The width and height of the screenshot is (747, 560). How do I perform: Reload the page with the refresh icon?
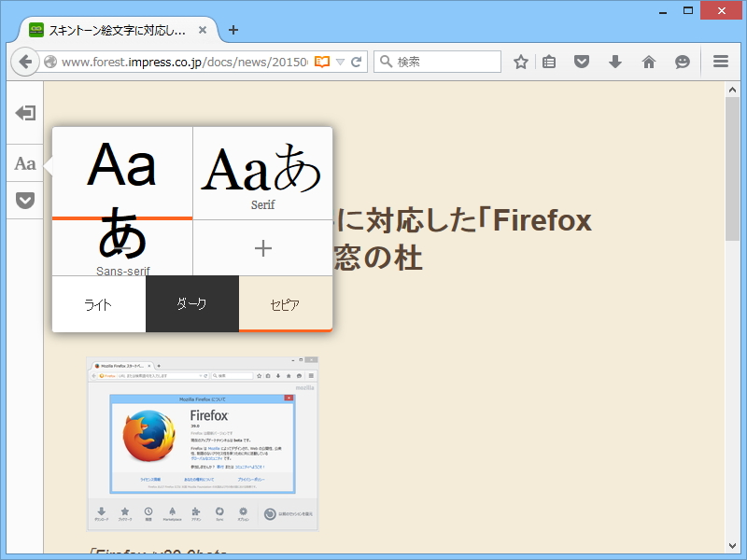[x=357, y=62]
